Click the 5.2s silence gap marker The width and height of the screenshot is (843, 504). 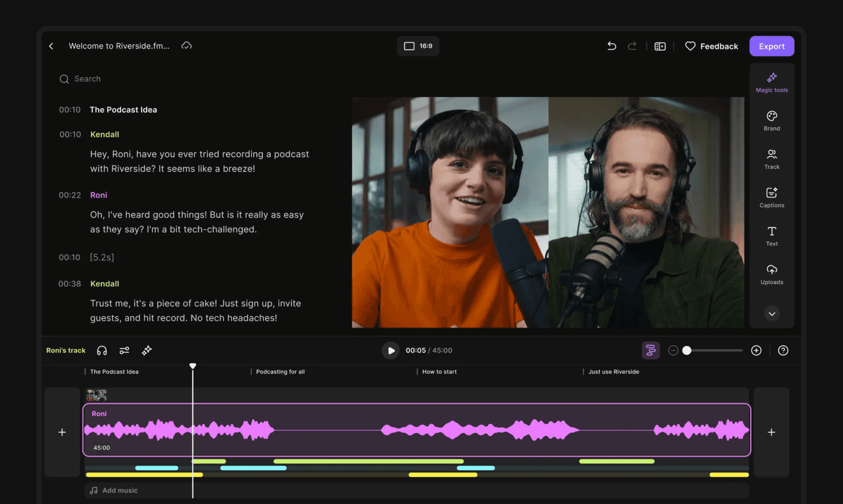tap(102, 257)
